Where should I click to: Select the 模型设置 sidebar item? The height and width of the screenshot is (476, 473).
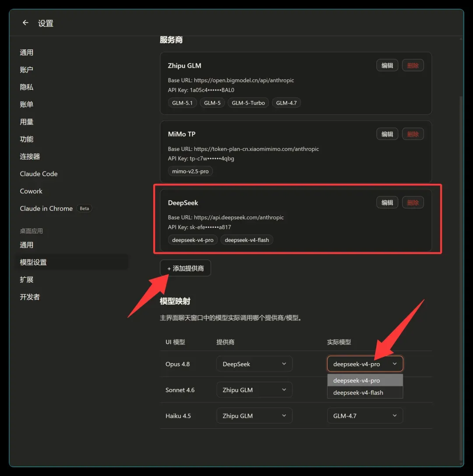click(x=72, y=262)
